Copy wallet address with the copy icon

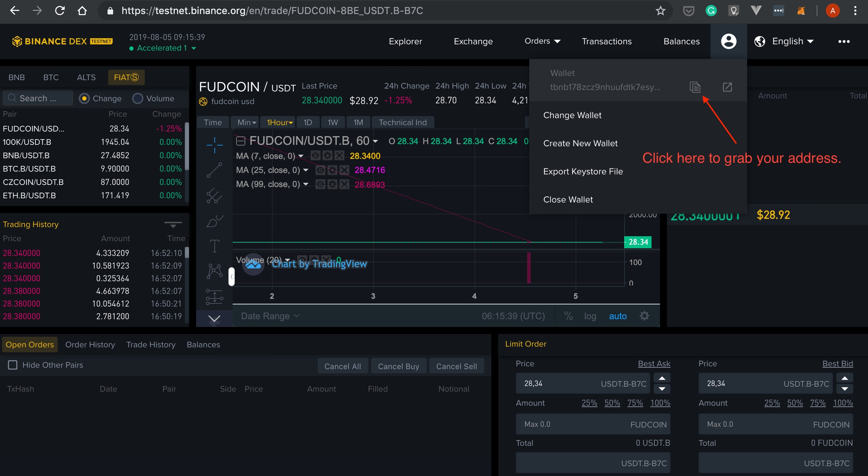(695, 87)
